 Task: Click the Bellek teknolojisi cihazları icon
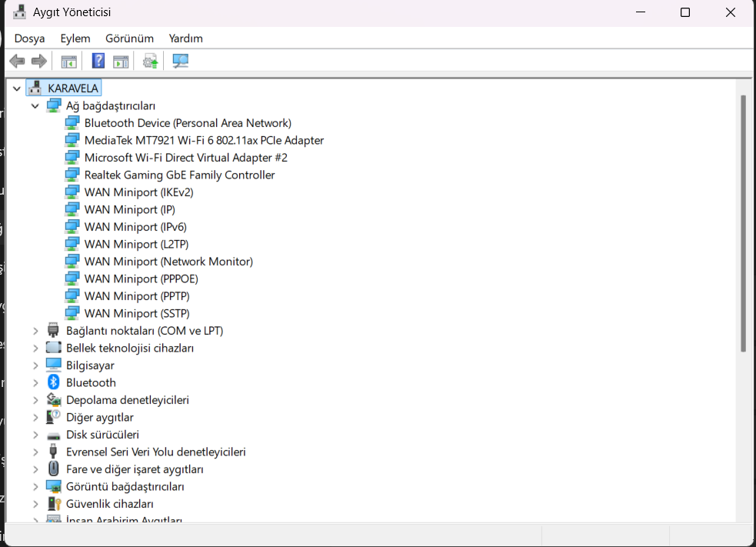pyautogui.click(x=54, y=348)
